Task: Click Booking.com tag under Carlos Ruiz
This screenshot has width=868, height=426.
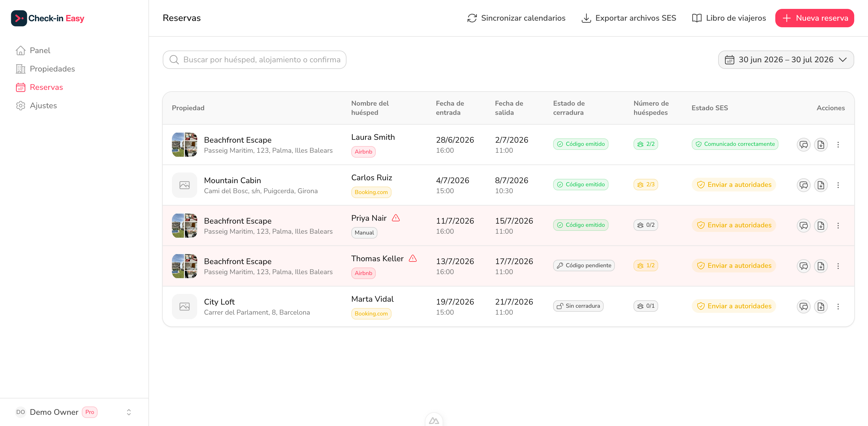Action: (x=371, y=192)
